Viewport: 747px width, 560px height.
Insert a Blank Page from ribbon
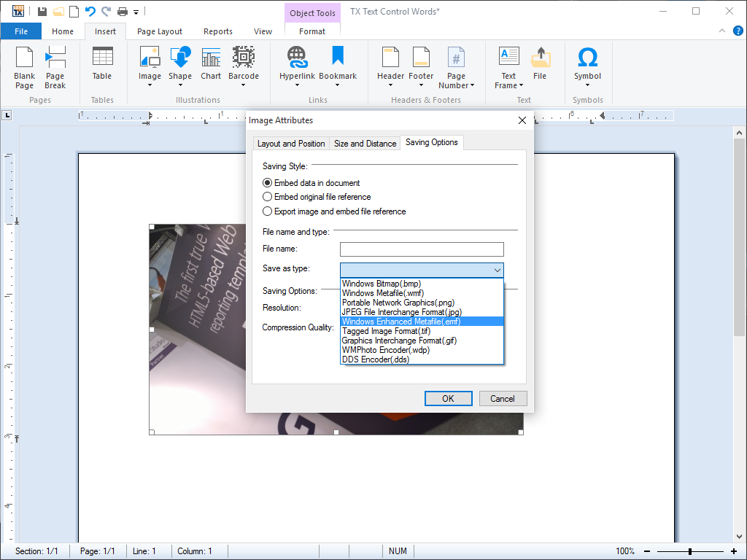pos(24,67)
